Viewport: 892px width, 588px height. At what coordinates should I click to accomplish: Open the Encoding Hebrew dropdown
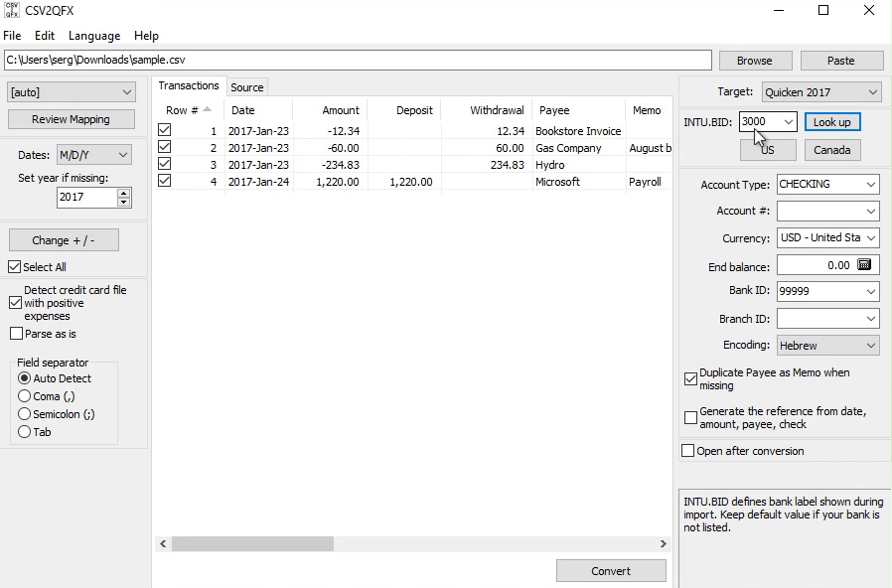(x=827, y=346)
